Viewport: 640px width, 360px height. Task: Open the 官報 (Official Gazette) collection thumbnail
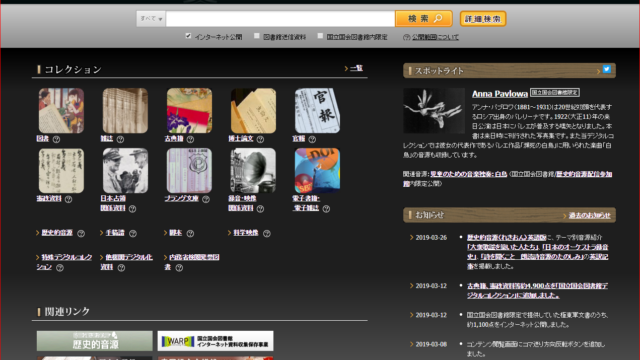click(317, 111)
